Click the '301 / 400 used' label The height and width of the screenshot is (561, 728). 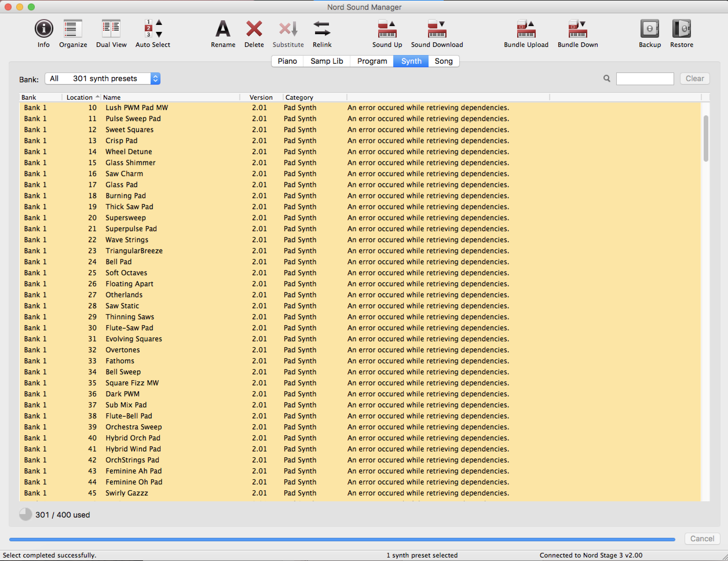63,515
